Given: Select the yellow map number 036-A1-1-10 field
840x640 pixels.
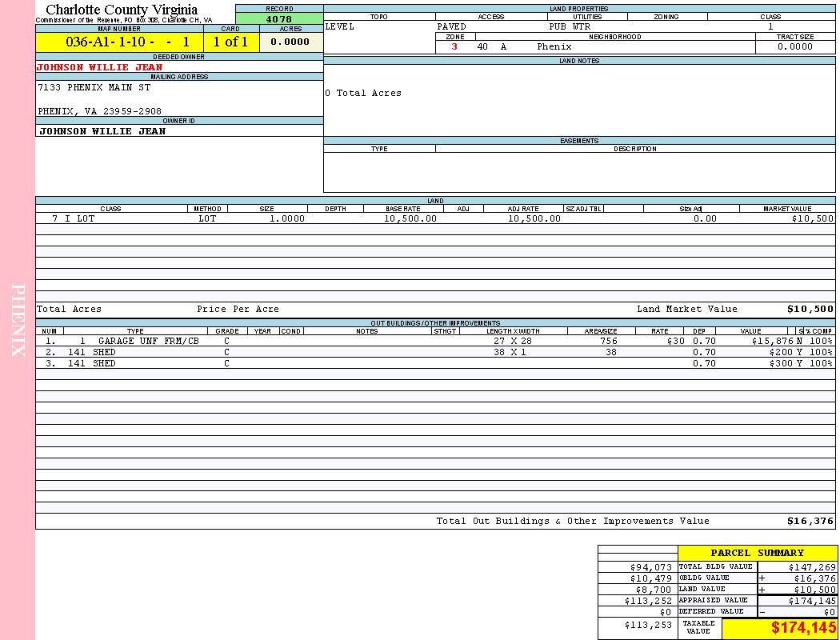Looking at the screenshot, I should pyautogui.click(x=119, y=42).
